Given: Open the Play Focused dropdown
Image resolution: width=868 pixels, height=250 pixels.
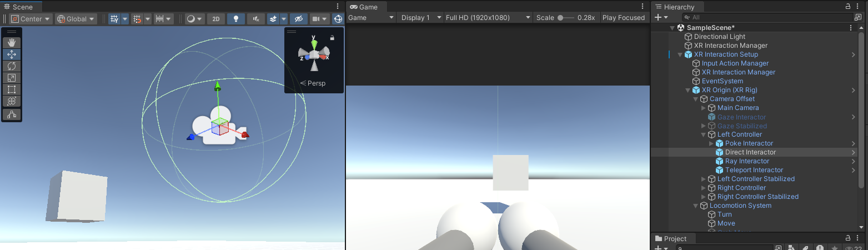Looking at the screenshot, I should [x=624, y=18].
